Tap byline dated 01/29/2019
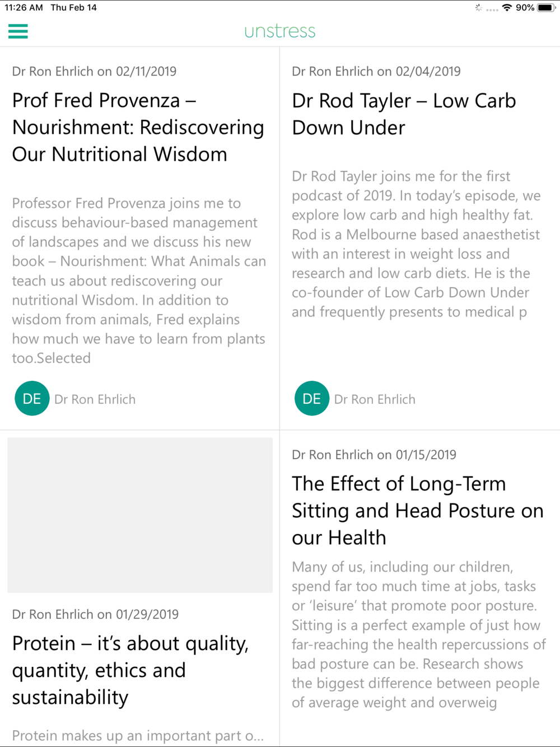Screen dimensions: 560x747 tap(95, 614)
